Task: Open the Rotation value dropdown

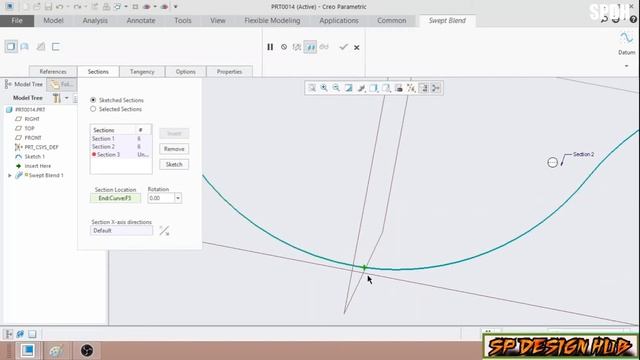Action: tap(178, 198)
